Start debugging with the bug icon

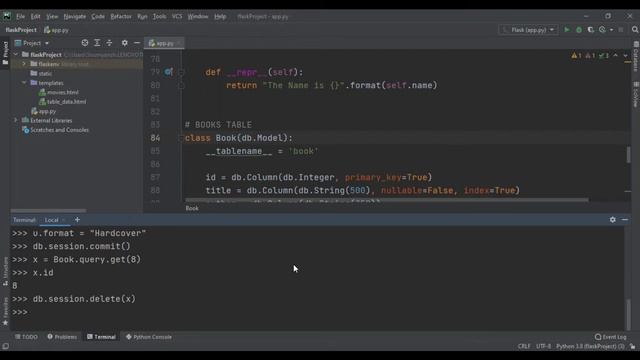tap(579, 30)
